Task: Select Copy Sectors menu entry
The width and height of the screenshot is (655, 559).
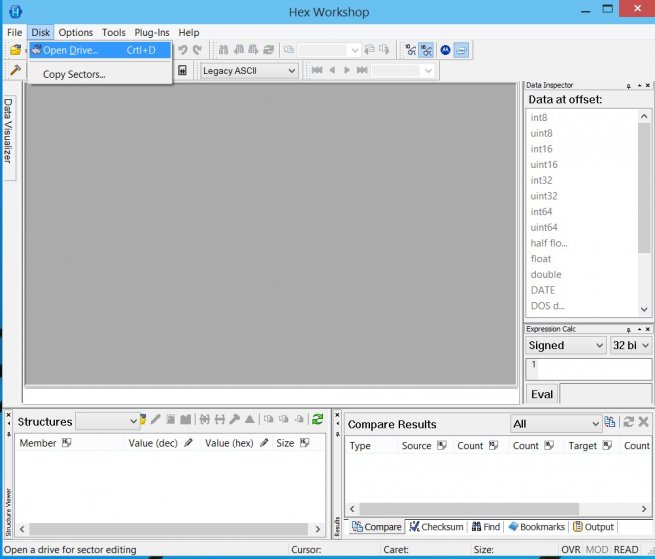Action: [x=100, y=74]
